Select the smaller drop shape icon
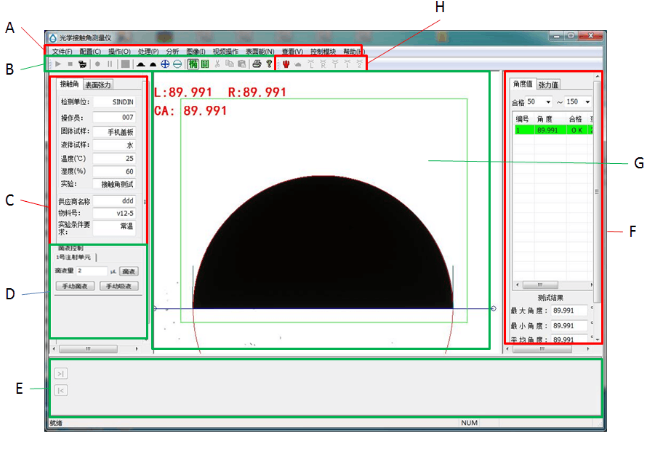This screenshot has height=452, width=656. click(x=153, y=64)
